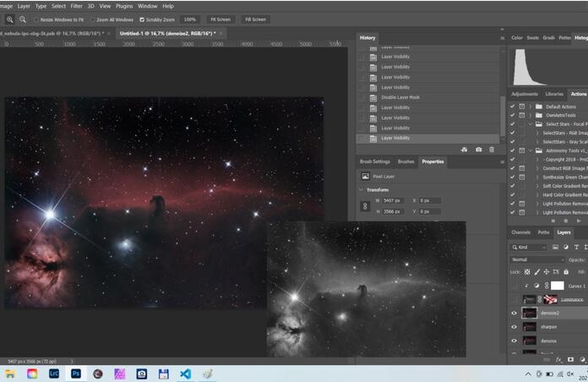Click the Curves 1 white mask thumbnail

pos(558,286)
